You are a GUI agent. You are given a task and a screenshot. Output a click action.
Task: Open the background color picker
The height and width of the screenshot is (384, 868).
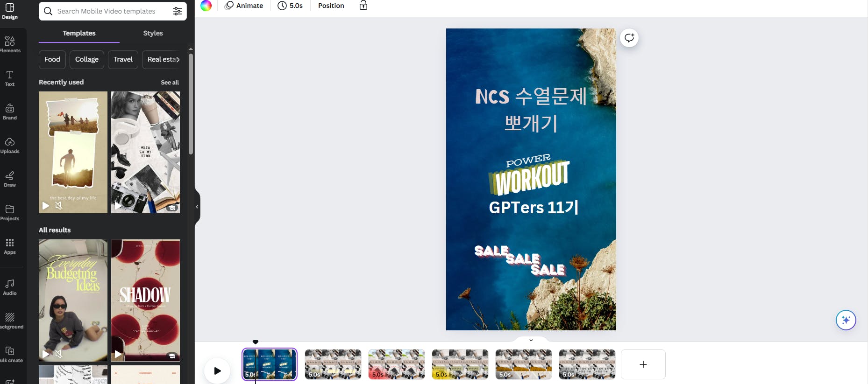pyautogui.click(x=206, y=6)
